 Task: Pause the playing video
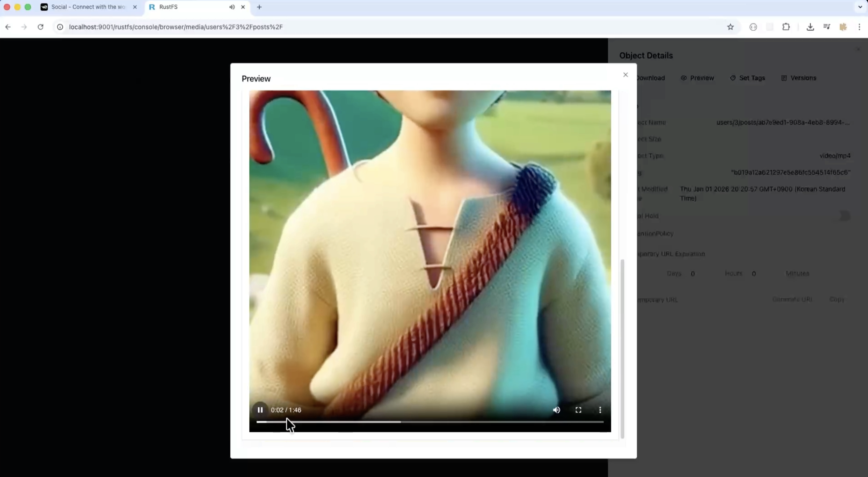[260, 410]
